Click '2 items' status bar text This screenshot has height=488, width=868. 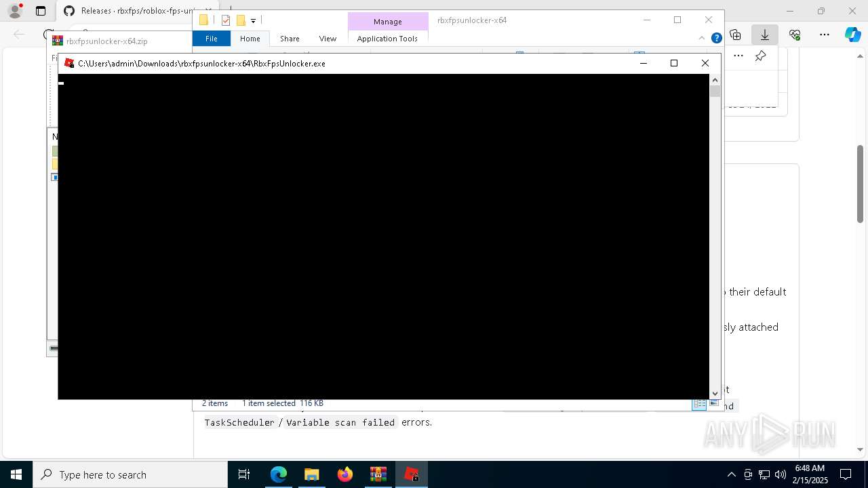coord(215,403)
